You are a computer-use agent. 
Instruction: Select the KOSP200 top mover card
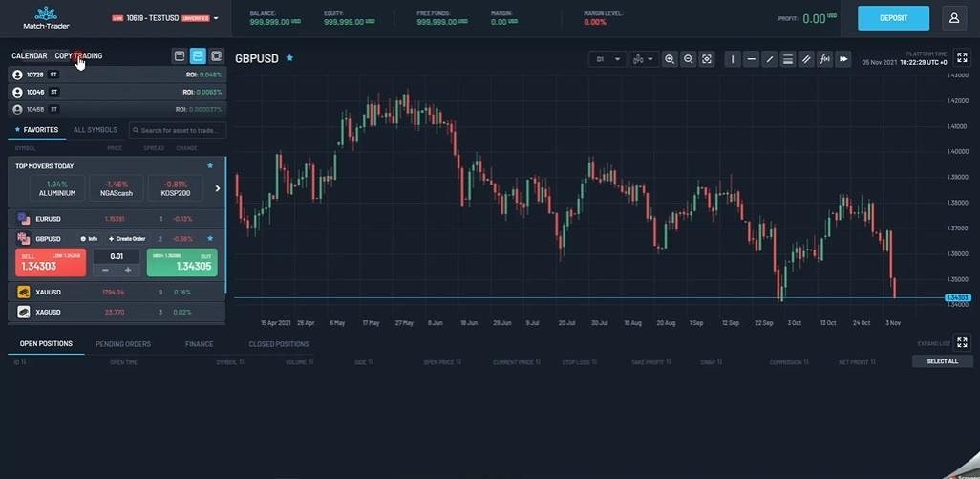(x=175, y=188)
